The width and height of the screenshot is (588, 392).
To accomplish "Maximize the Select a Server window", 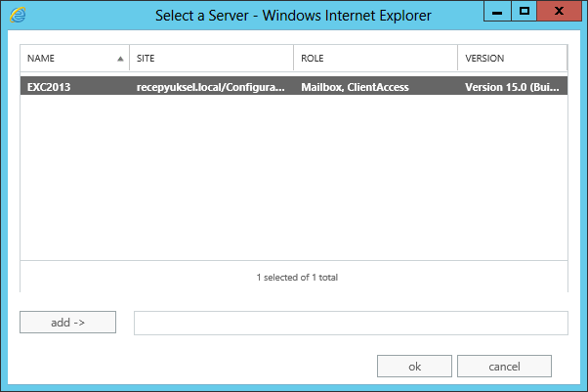I will [x=525, y=12].
